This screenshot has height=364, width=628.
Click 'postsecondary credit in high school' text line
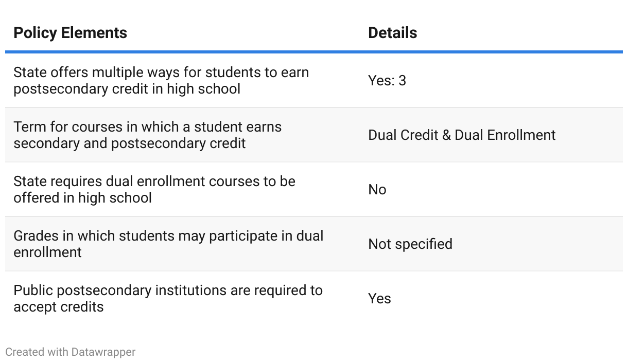pyautogui.click(x=127, y=89)
